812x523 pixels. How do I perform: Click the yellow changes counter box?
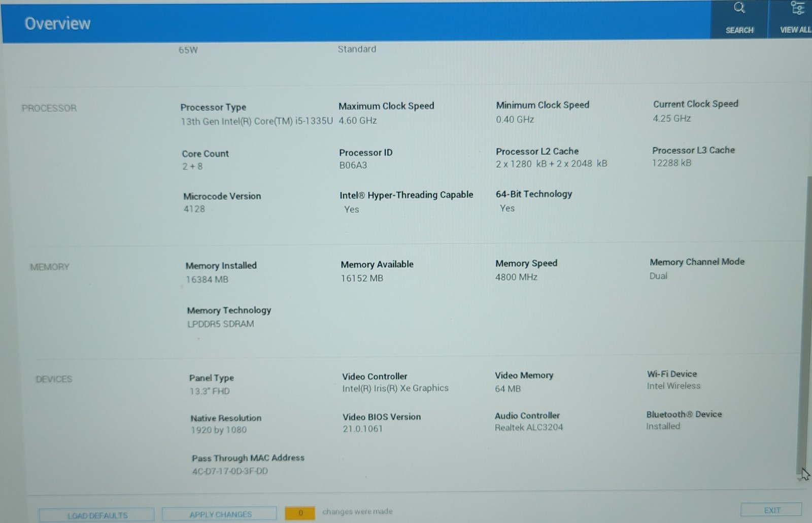point(300,513)
